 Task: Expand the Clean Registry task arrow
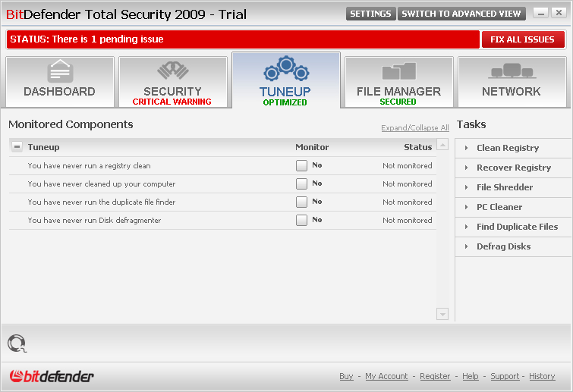coord(466,148)
